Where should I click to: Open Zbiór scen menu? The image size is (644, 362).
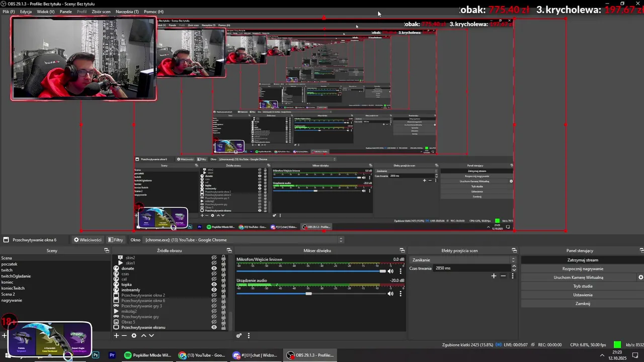(x=101, y=12)
